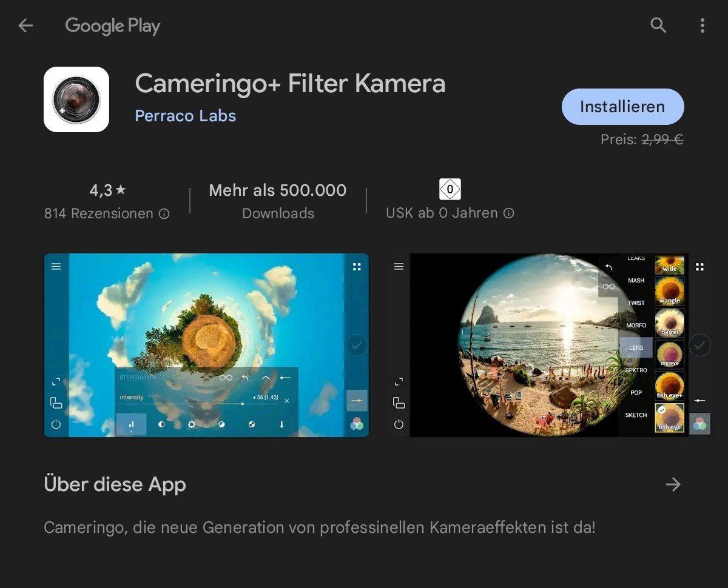Click the crossed-out 2,99 € price
Image resolution: width=728 pixels, height=588 pixels.
pyautogui.click(x=662, y=139)
